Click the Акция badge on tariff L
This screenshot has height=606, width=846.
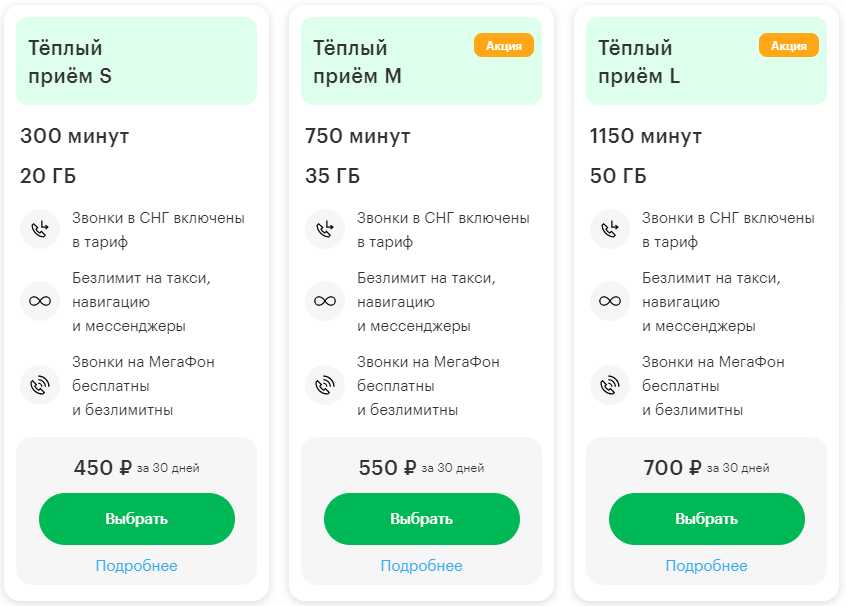coord(789,45)
